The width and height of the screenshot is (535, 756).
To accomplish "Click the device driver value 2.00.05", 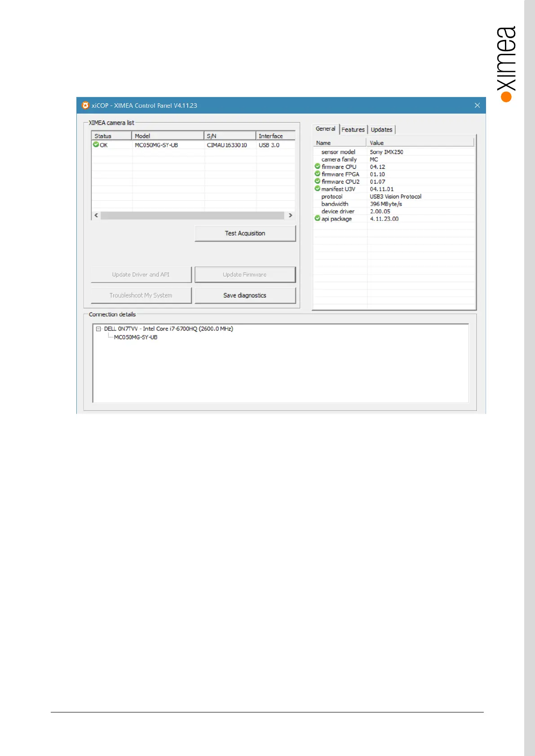I will click(380, 211).
